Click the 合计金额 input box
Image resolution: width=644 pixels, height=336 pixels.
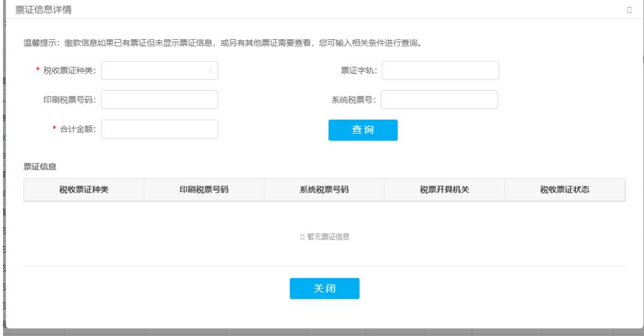(159, 129)
